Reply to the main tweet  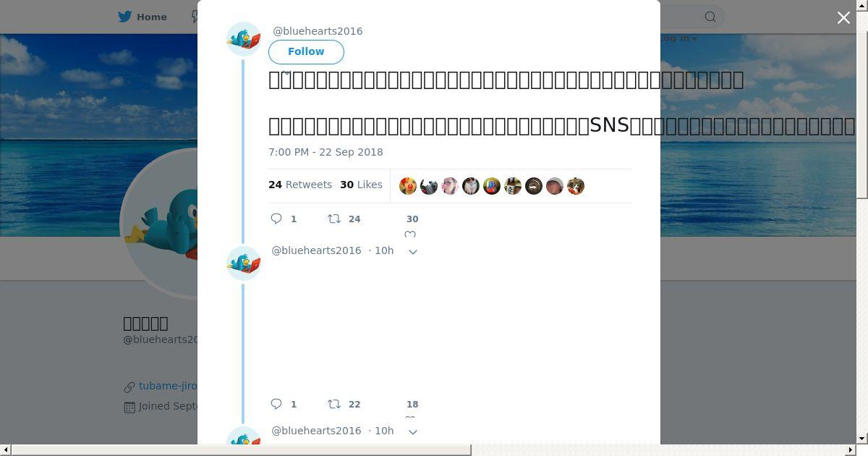pyautogui.click(x=276, y=219)
